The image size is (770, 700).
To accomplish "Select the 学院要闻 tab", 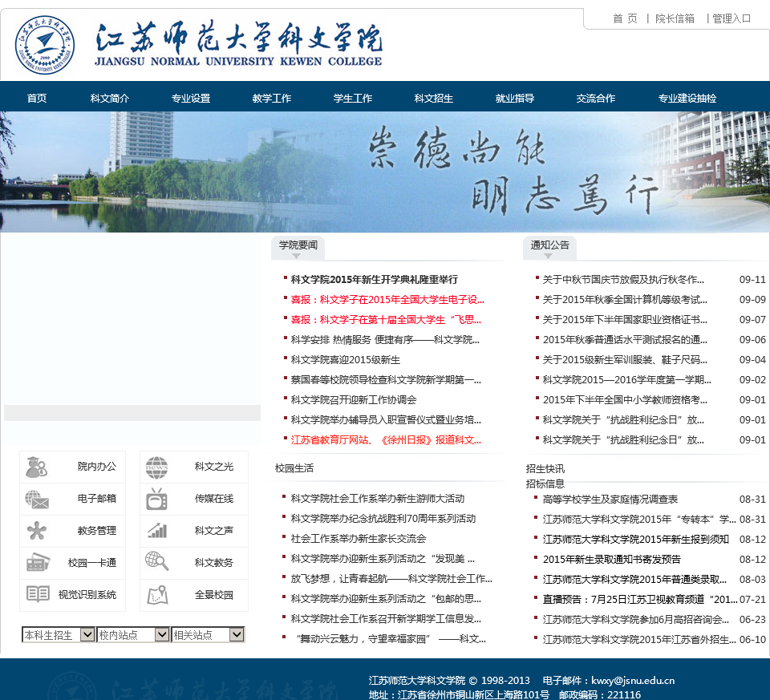I will coord(298,248).
